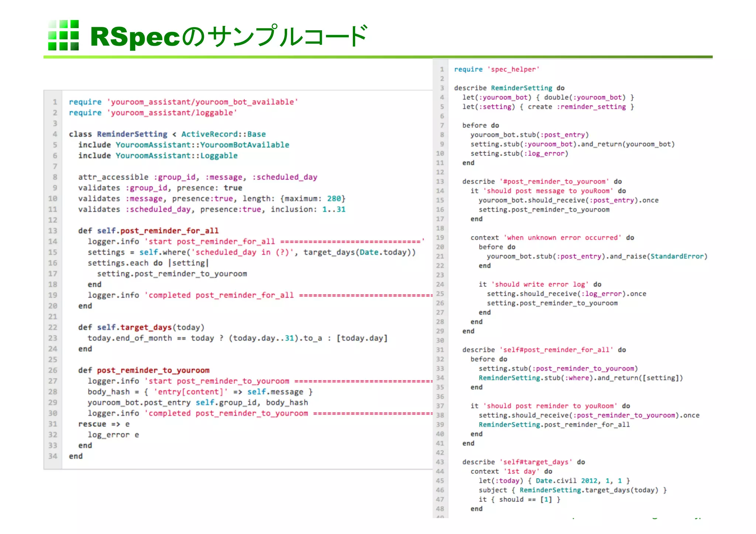Click 'it { should == [1] }' line

[519, 499]
